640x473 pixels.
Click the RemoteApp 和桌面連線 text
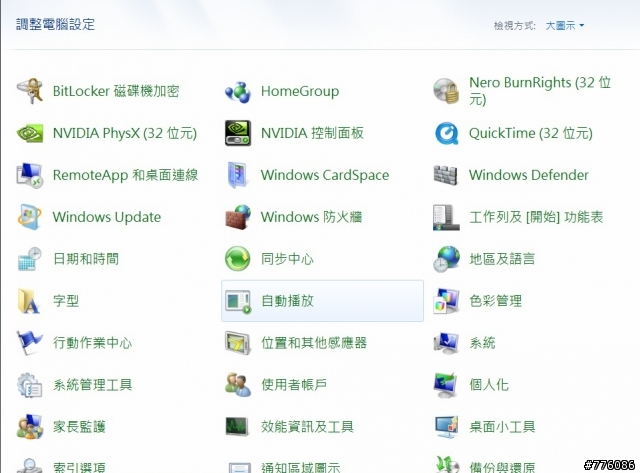pos(125,175)
